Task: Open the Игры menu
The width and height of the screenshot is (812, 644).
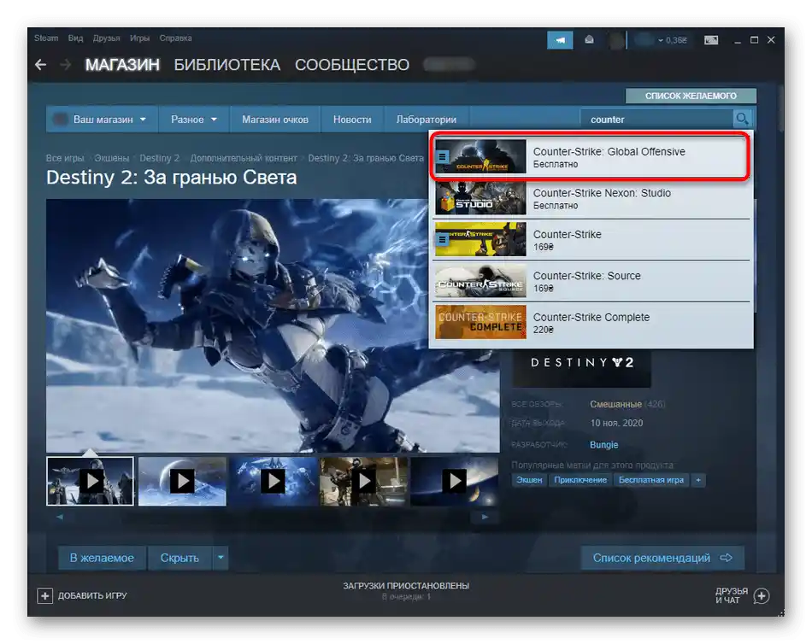Action: coord(140,38)
